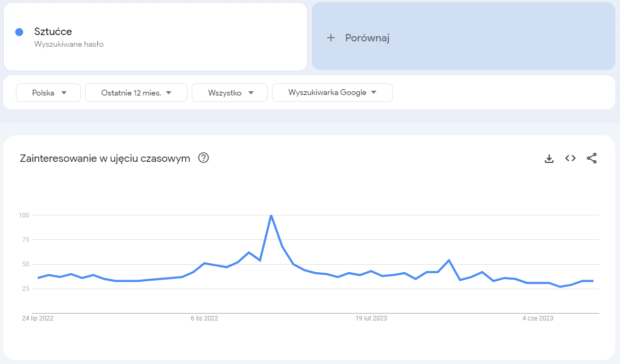
Task: Click the plus icon beside Porównaj
Action: coord(331,38)
